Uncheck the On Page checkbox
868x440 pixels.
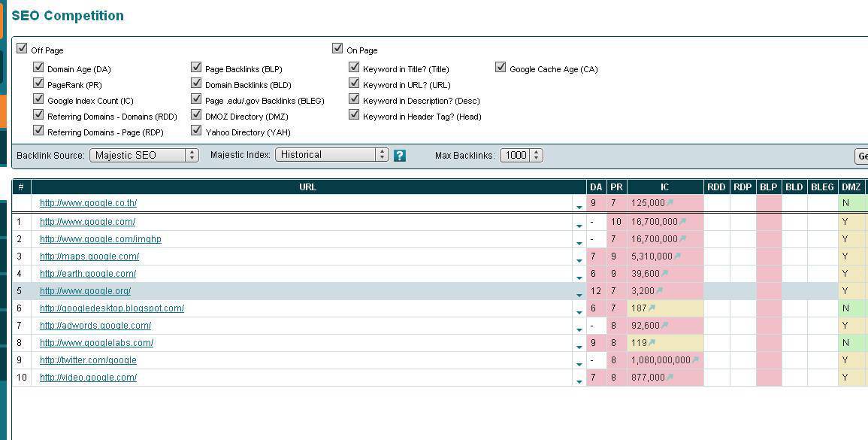click(x=337, y=48)
